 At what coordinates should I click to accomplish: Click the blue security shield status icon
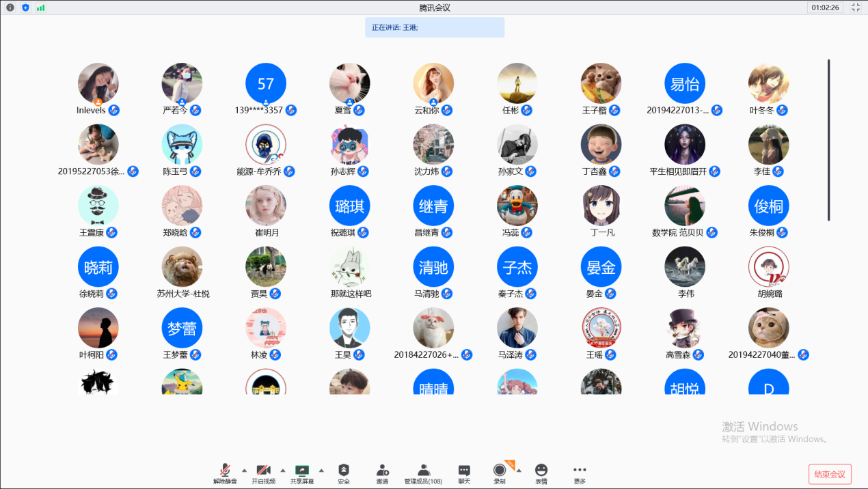tap(25, 8)
